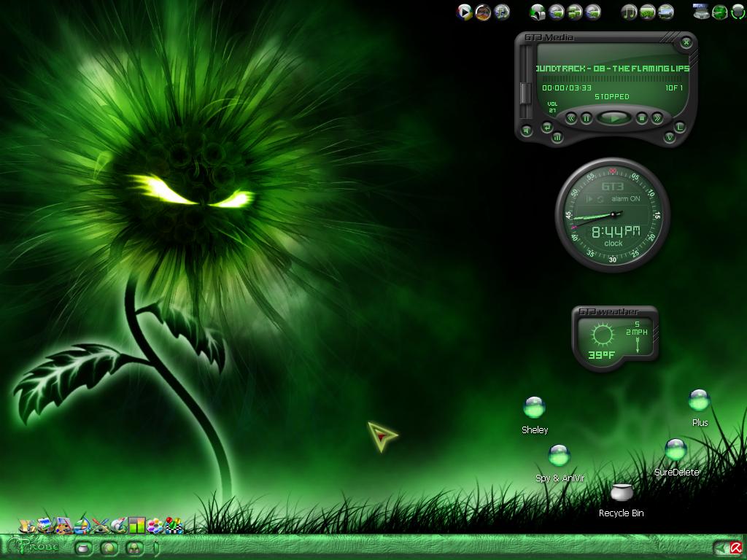
Task: Adjust the GT3 Media volume slider handle
Action: click(x=525, y=93)
